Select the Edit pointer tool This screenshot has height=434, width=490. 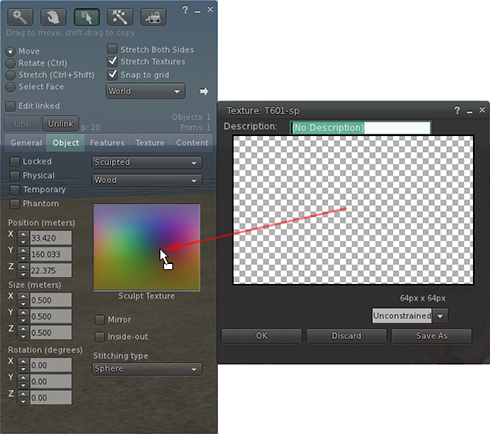[x=87, y=17]
